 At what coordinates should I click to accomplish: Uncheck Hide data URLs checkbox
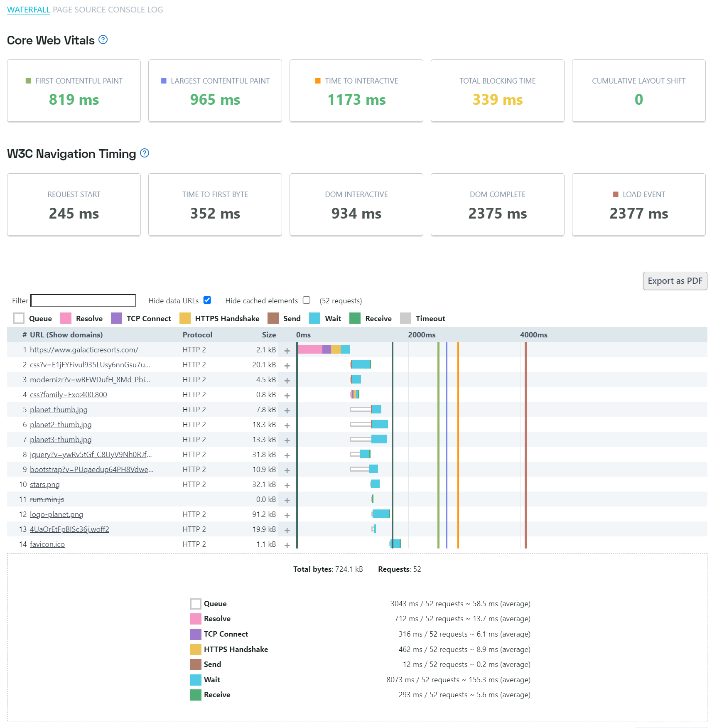pyautogui.click(x=207, y=300)
